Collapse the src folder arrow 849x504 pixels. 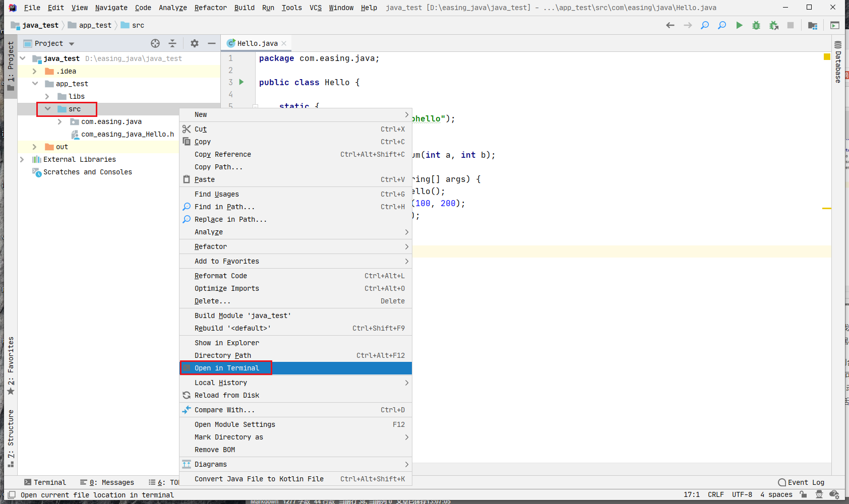[x=48, y=109]
